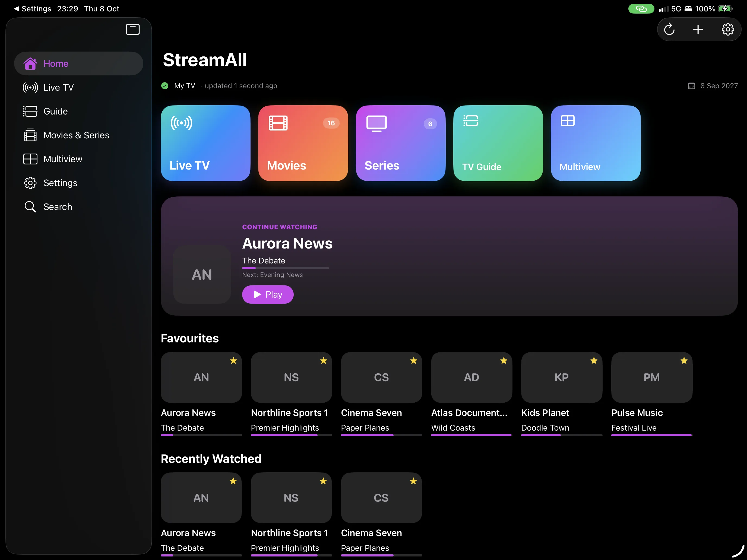Open Movies & Series in the sidebar
The image size is (747, 560).
tap(79, 135)
